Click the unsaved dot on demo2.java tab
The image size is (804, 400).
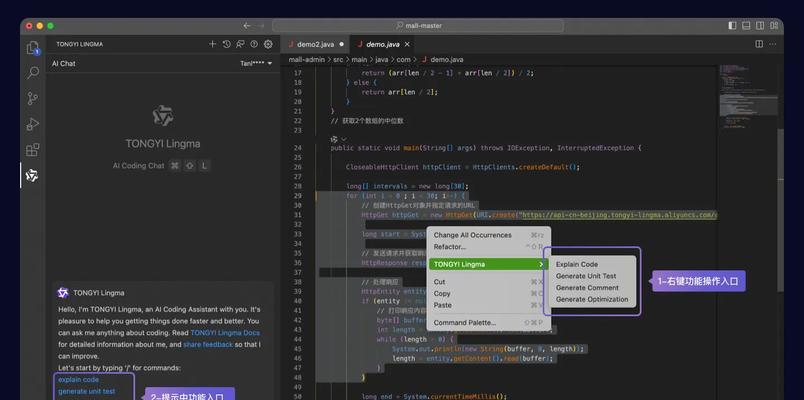point(341,45)
